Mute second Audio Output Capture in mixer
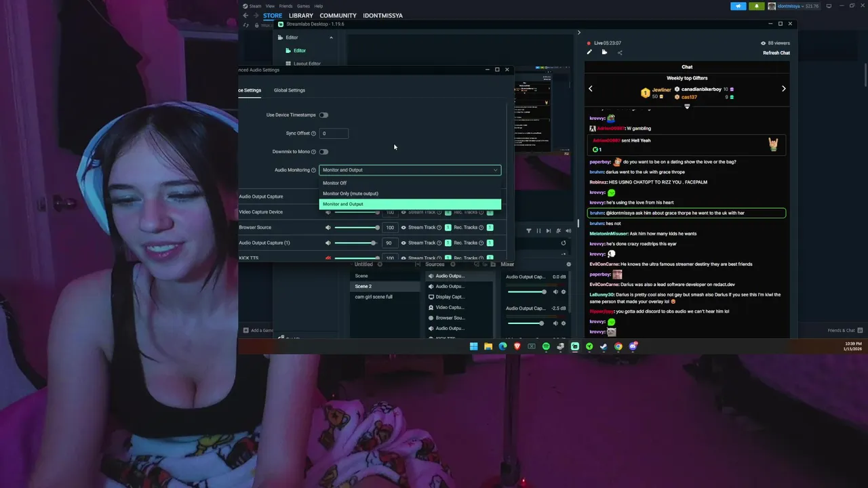The width and height of the screenshot is (868, 488). pyautogui.click(x=555, y=323)
